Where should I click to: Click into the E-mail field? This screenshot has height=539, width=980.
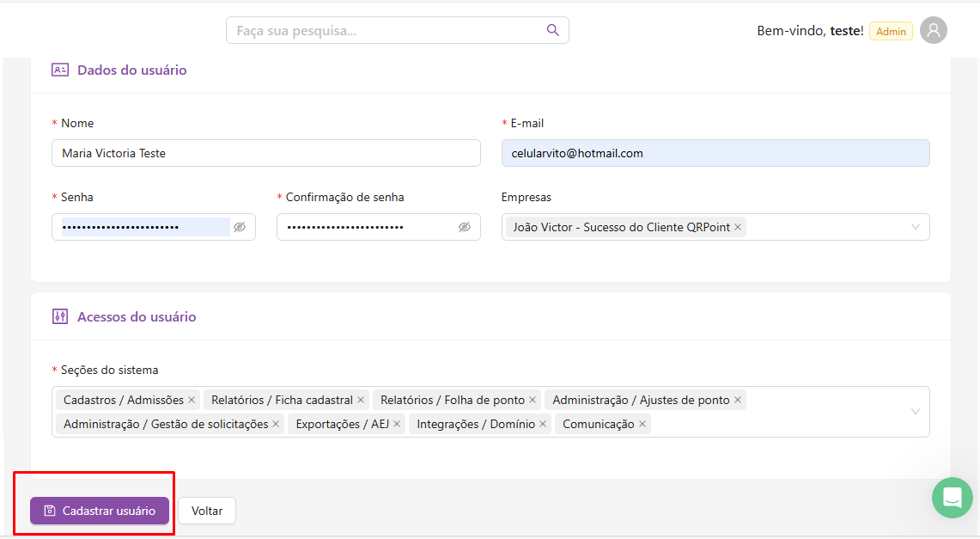[x=715, y=153]
